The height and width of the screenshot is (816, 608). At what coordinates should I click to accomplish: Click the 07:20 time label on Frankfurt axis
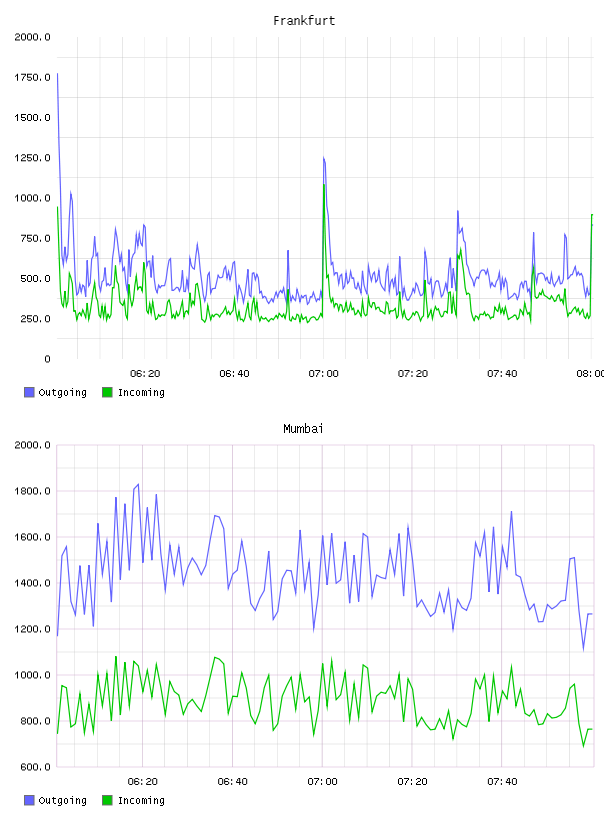coord(413,374)
